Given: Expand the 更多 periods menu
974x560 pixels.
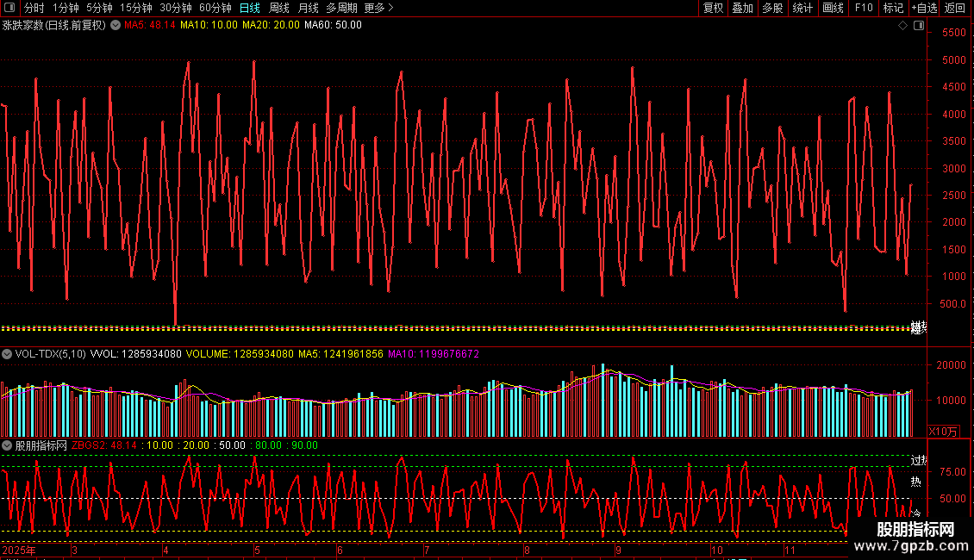Looking at the screenshot, I should tap(378, 8).
